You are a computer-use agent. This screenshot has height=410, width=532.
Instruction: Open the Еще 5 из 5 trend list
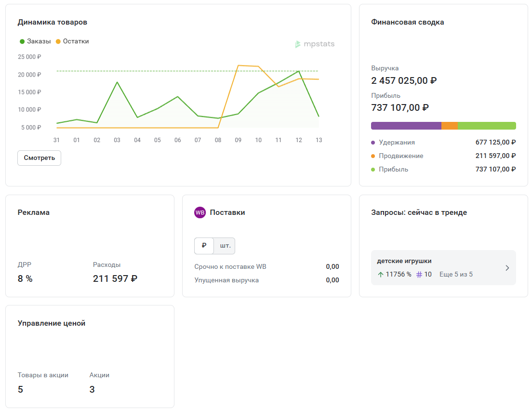coord(456,275)
